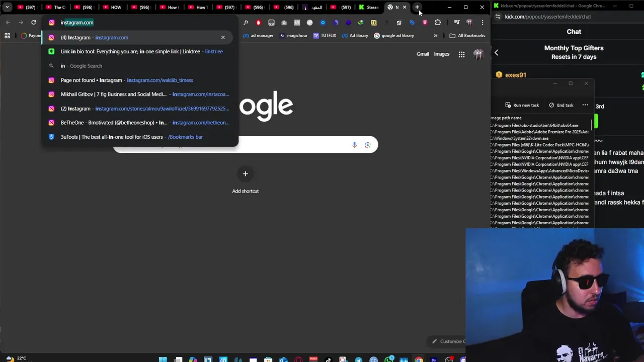The height and width of the screenshot is (362, 644).
Task: Click the yellow arrows extension icon
Action: pyautogui.click(x=373, y=22)
